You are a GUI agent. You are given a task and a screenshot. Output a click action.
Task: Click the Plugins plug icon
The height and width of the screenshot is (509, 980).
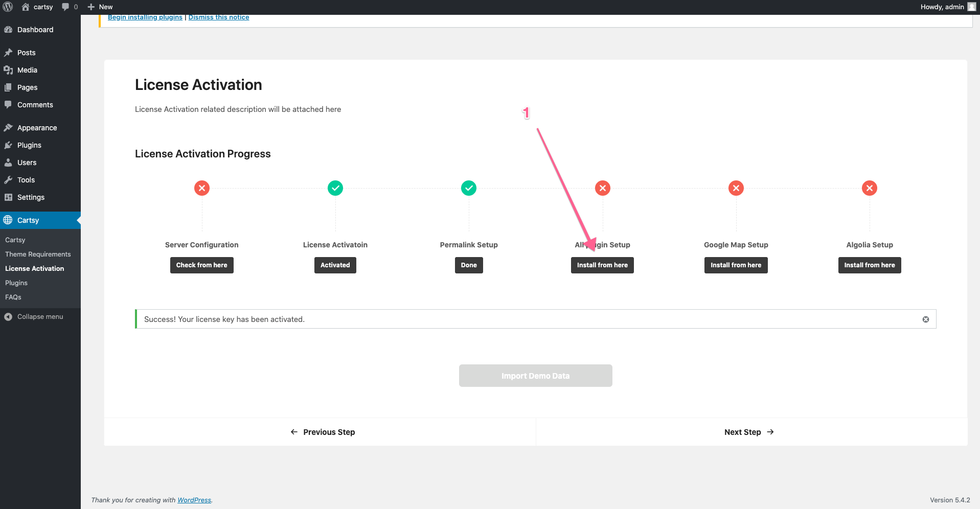coord(8,145)
